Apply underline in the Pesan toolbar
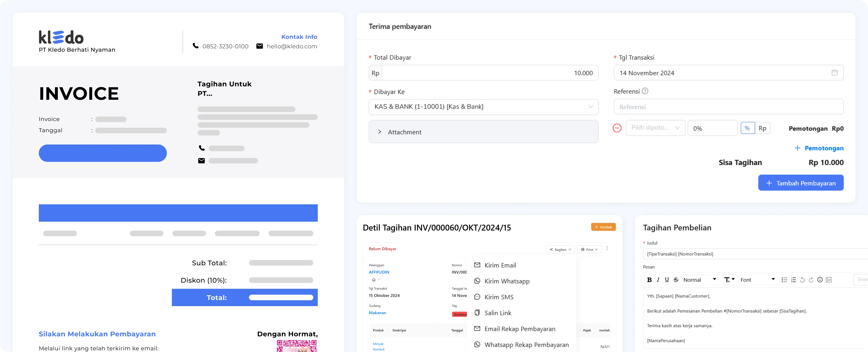The width and height of the screenshot is (868, 352). click(667, 280)
